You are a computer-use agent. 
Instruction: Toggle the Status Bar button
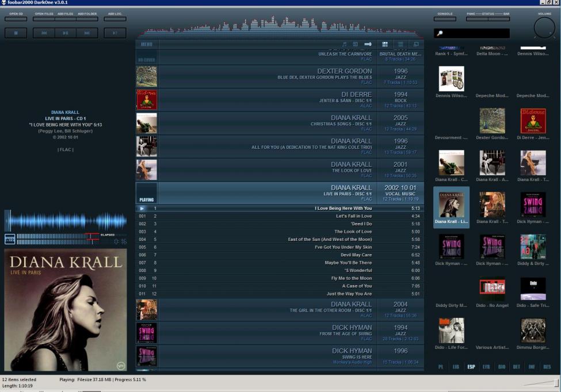tap(499, 18)
